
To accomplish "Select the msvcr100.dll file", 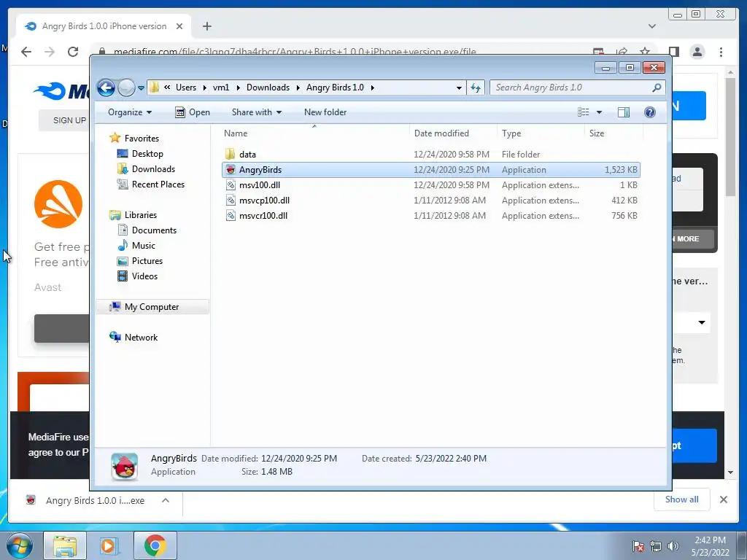I will 263,216.
